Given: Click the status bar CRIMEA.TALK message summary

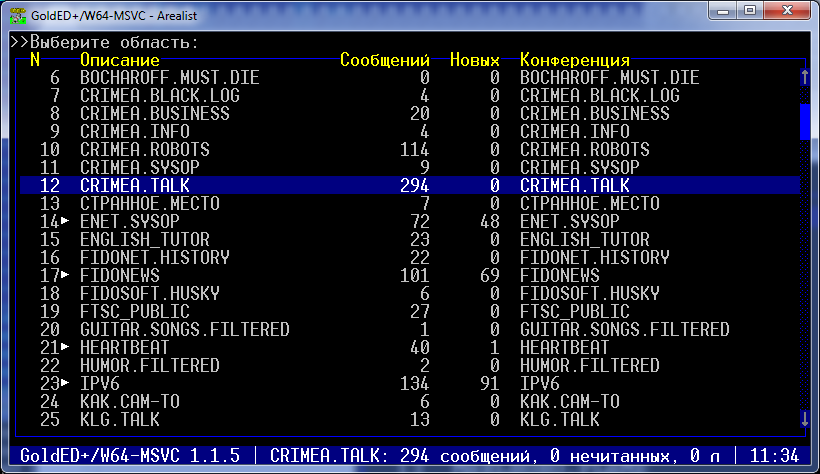Looking at the screenshot, I should (495, 455).
